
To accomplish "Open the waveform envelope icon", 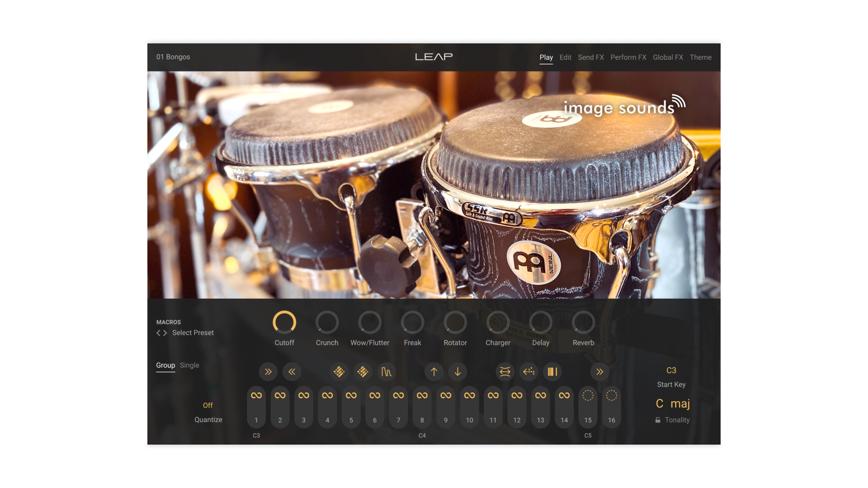I will click(x=387, y=371).
